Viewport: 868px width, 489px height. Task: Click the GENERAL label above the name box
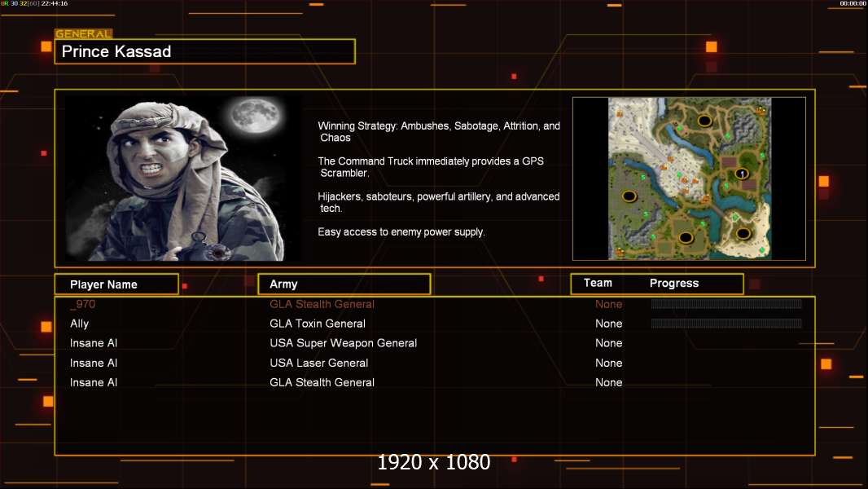(83, 33)
